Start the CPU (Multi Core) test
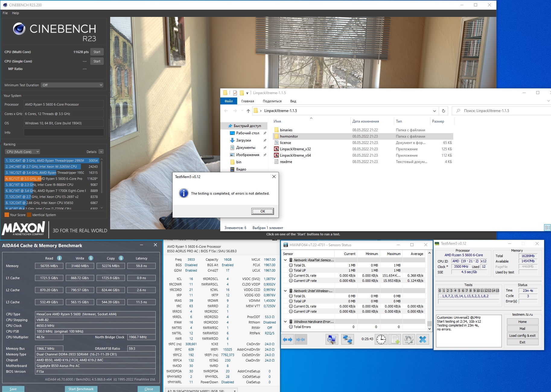551x392 pixels. point(97,52)
